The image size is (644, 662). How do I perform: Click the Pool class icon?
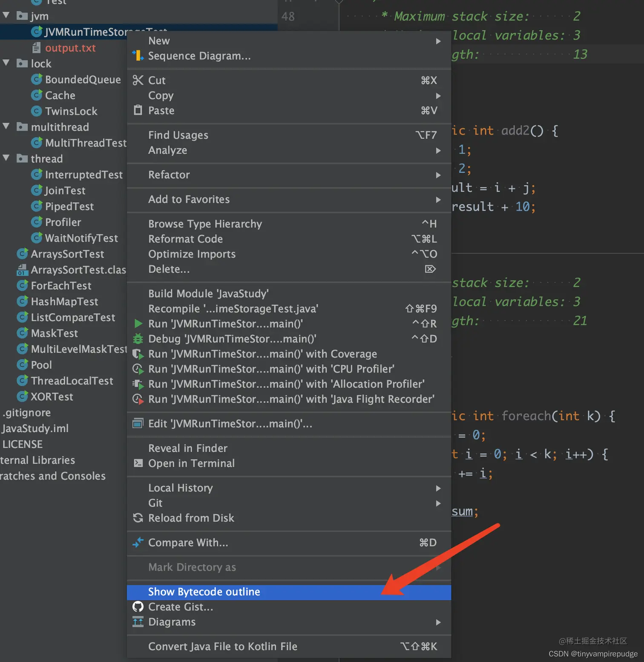(22, 364)
